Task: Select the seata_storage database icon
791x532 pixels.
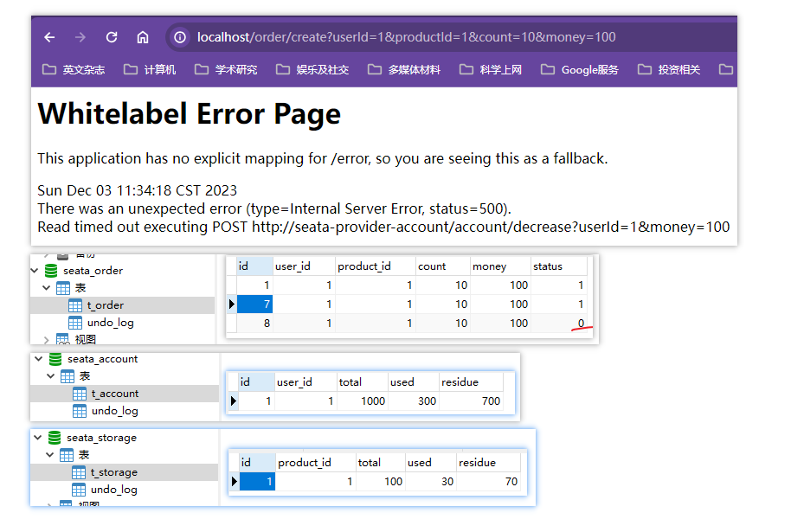Action: [55, 438]
